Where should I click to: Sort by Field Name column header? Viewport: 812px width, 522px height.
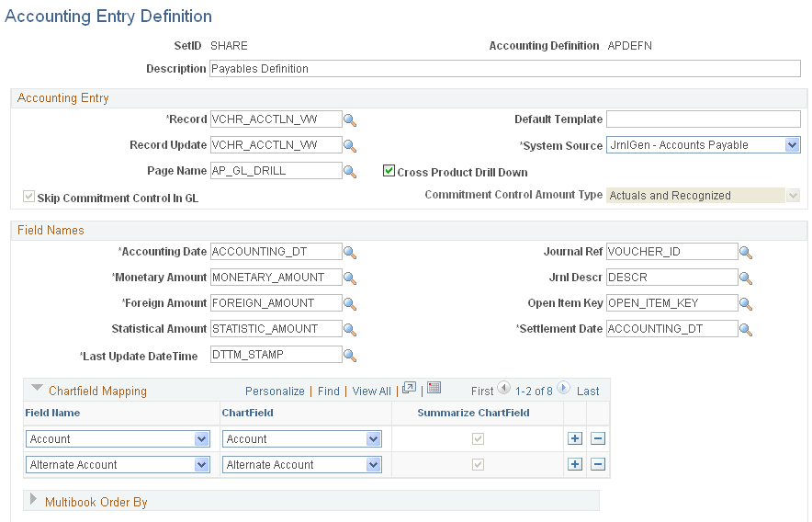point(52,414)
